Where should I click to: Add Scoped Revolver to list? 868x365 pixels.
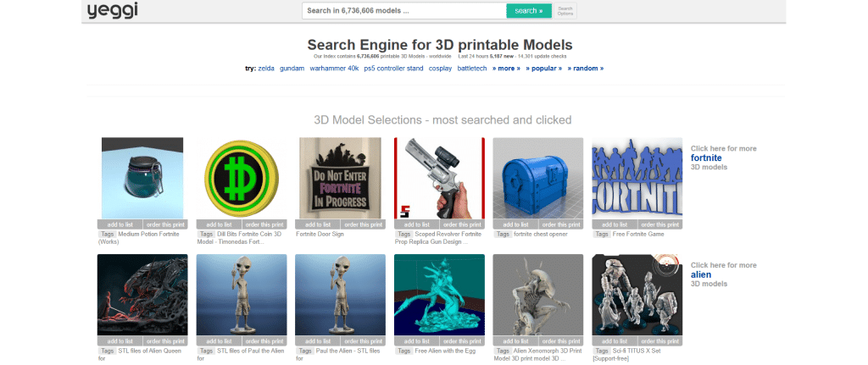pos(417,224)
